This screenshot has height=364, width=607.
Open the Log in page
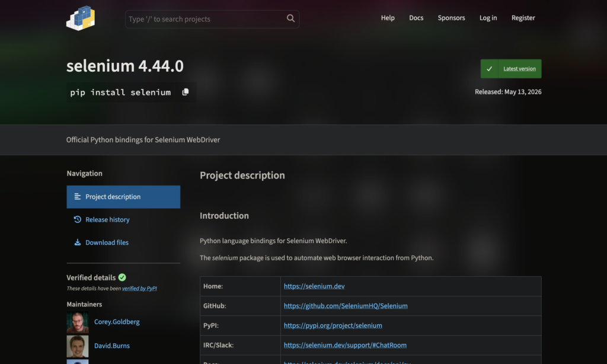point(488,18)
